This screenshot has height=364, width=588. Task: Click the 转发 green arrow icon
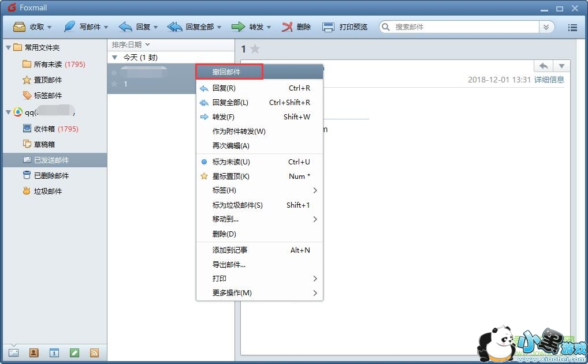click(238, 27)
